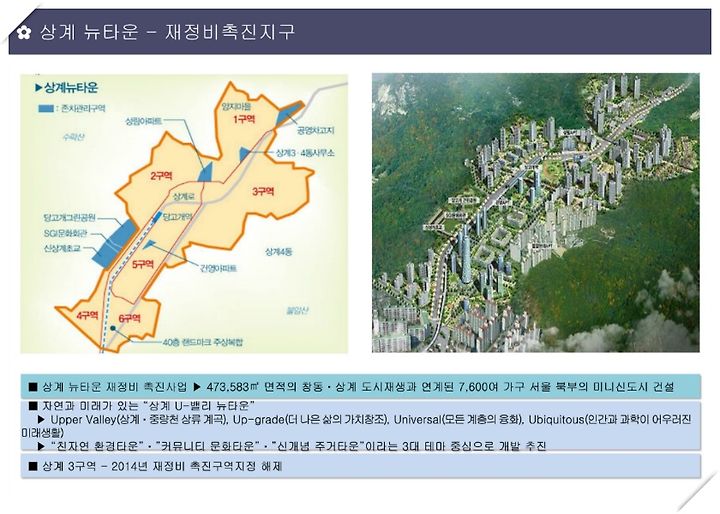Click the 3구역 label on the map

(263, 191)
